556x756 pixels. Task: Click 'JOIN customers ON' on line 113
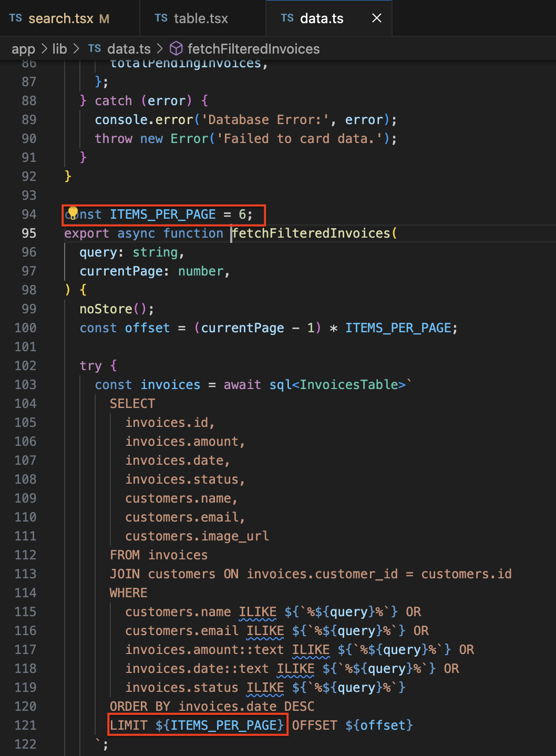[x=174, y=574]
